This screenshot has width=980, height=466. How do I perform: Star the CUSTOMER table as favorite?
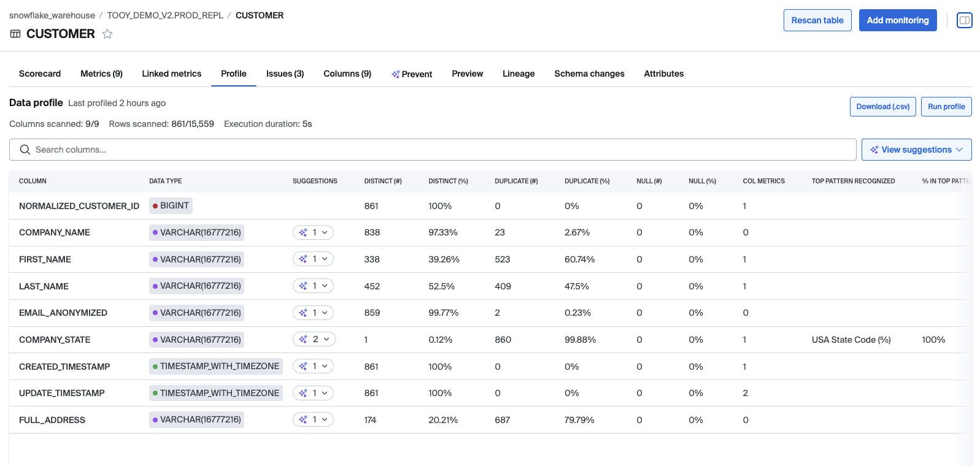click(107, 34)
